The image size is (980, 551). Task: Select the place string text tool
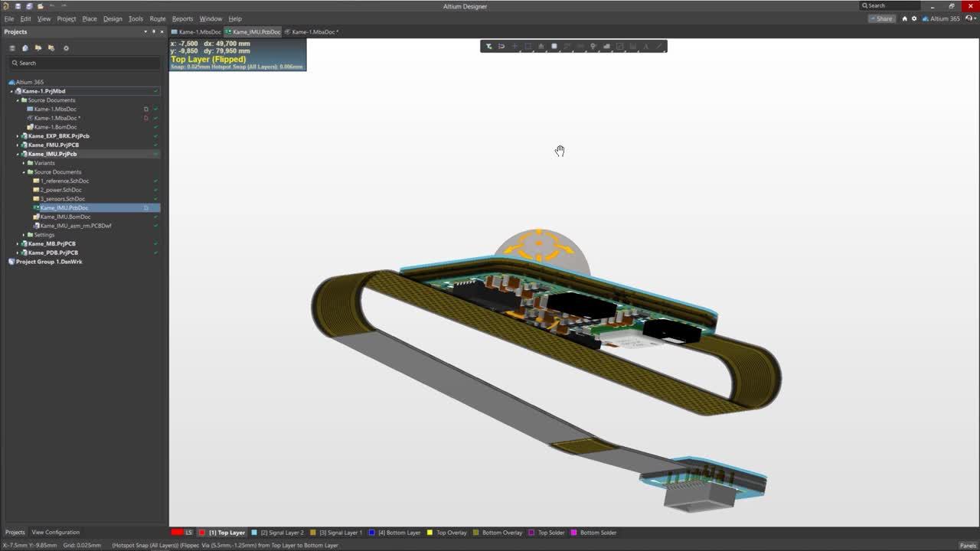point(646,47)
